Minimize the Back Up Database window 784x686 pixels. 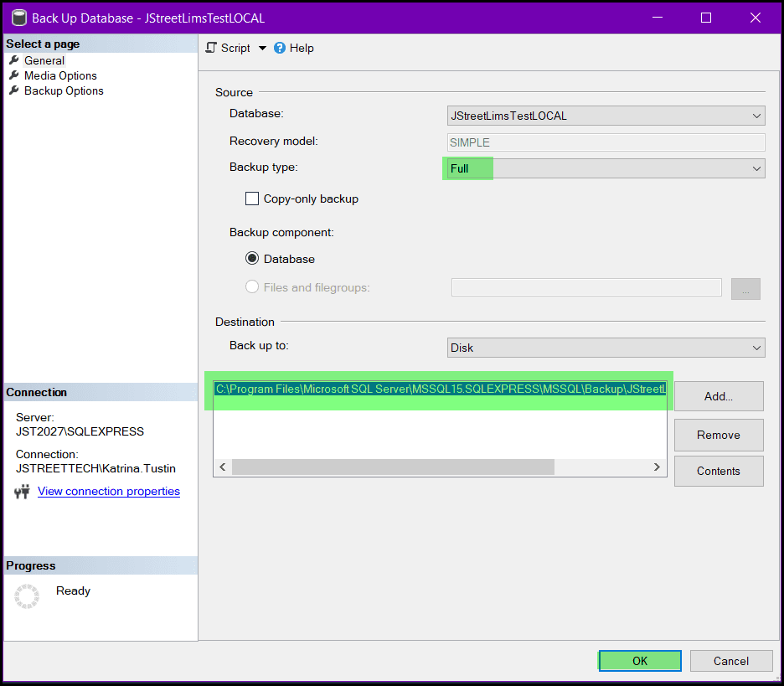pyautogui.click(x=658, y=18)
